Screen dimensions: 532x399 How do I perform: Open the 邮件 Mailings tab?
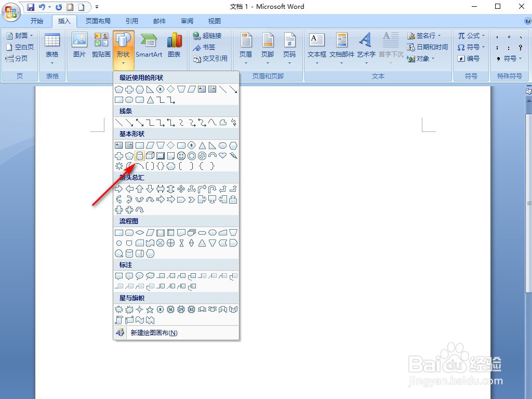[159, 21]
